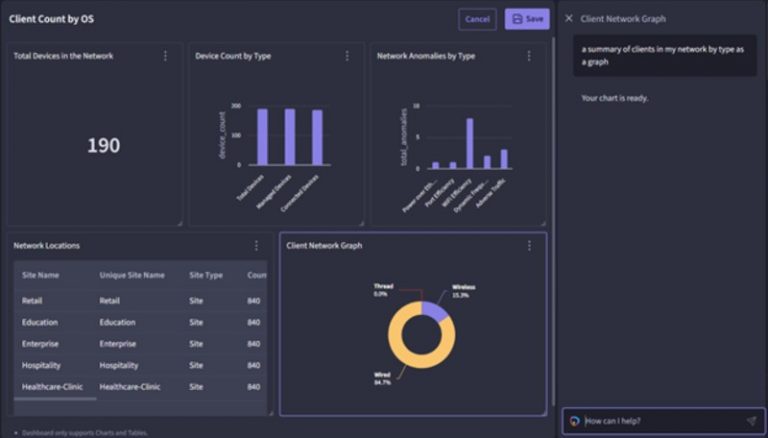This screenshot has height=438, width=768.
Task: Click the assistant icon in the chat box
Action: [574, 421]
